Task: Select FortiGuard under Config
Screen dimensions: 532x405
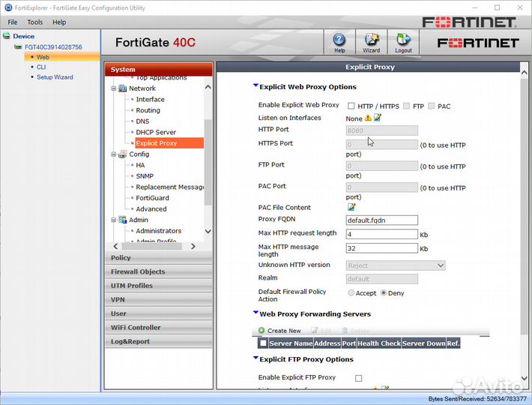Action: point(152,197)
